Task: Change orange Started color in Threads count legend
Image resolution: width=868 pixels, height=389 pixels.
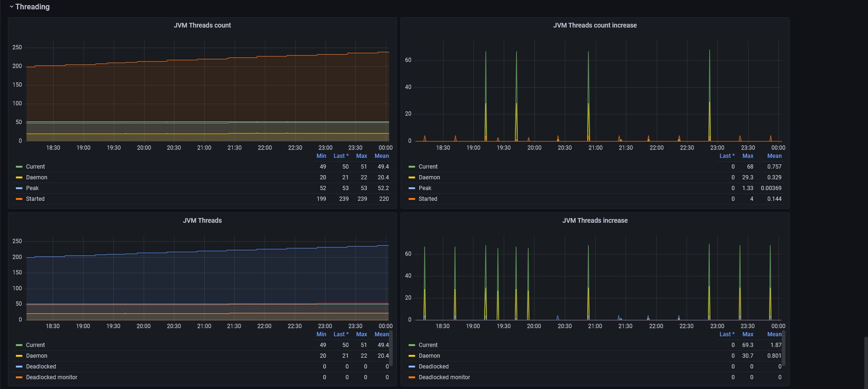Action: point(19,199)
